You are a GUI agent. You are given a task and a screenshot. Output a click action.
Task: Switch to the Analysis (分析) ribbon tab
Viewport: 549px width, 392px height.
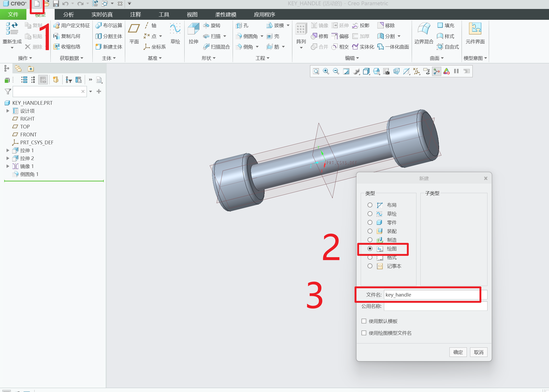[x=68, y=15]
